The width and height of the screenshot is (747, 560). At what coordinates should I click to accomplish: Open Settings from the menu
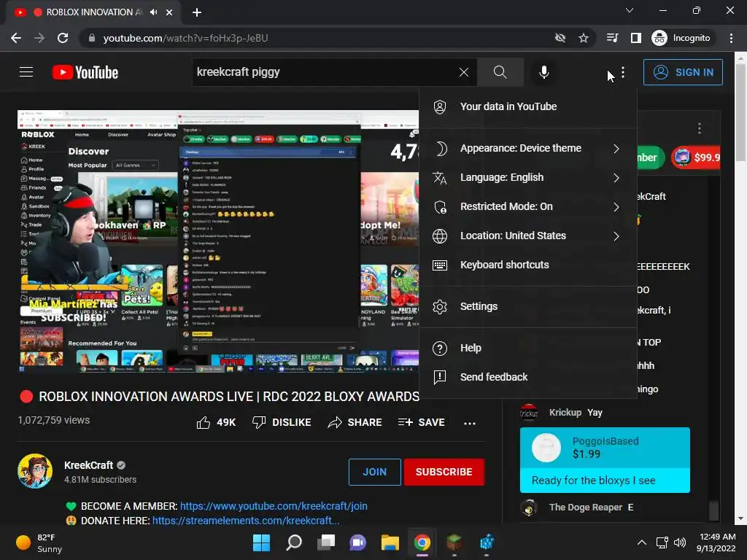tap(528, 307)
